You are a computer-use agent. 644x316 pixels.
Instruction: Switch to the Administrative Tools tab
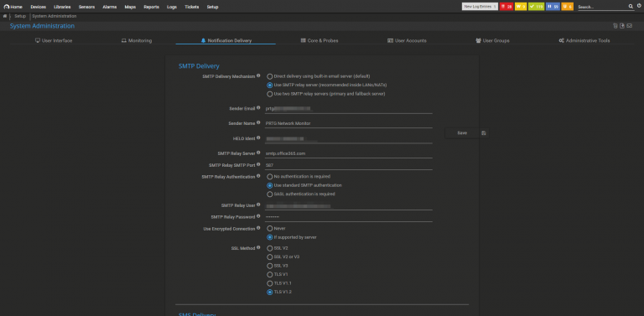pyautogui.click(x=584, y=40)
